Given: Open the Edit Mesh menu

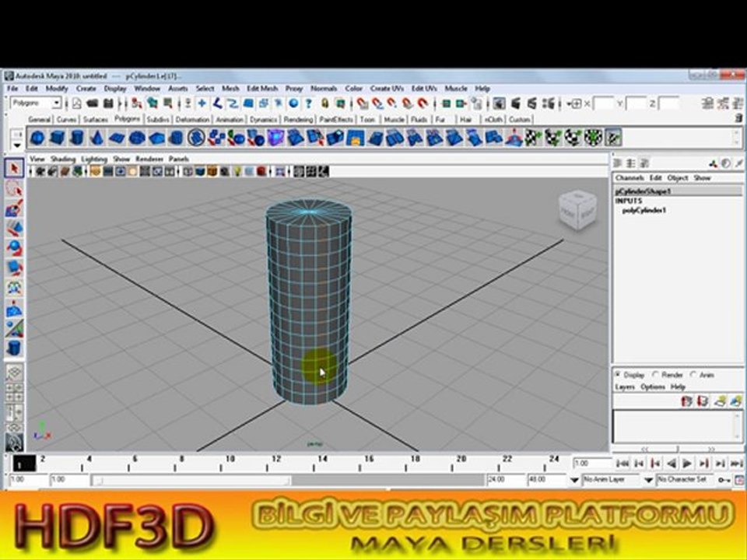Looking at the screenshot, I should click(x=262, y=89).
